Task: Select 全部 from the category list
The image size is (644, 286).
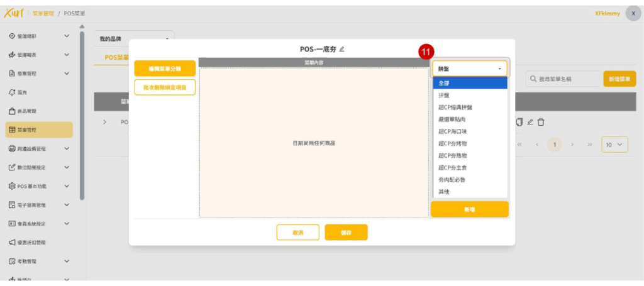Action: (x=469, y=83)
